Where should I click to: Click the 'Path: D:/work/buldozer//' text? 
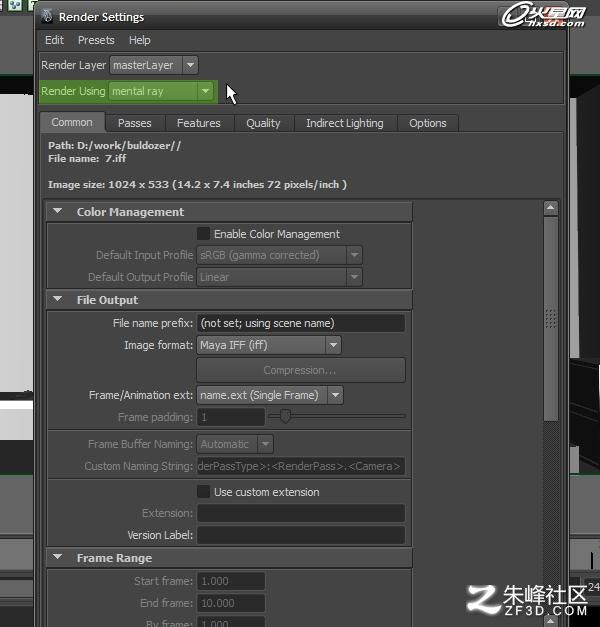tap(114, 146)
